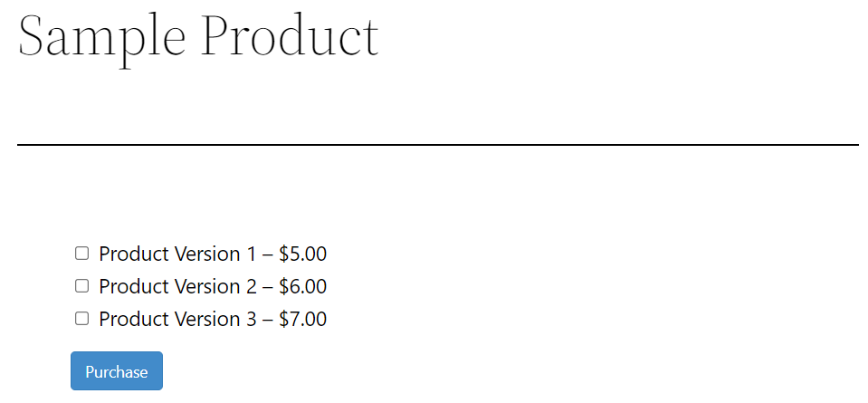868x403 pixels.
Task: Tick the Product Version 3 checkbox
Action: click(x=81, y=319)
